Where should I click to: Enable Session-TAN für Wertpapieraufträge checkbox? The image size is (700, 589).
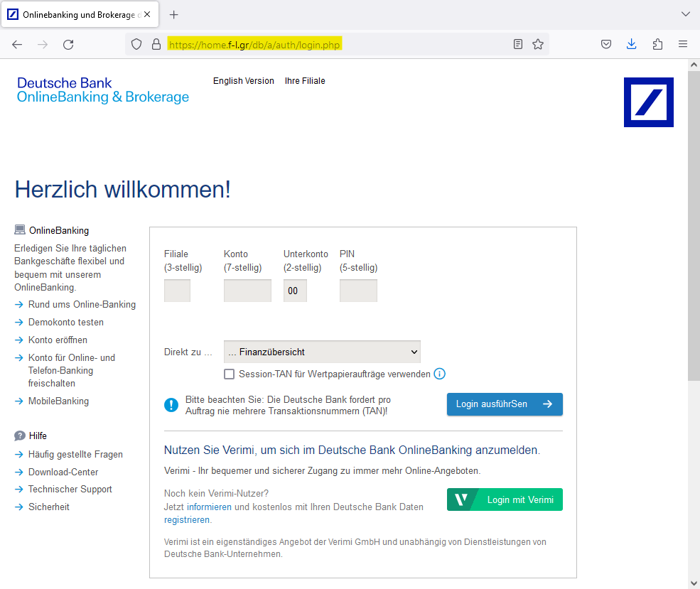pos(229,374)
